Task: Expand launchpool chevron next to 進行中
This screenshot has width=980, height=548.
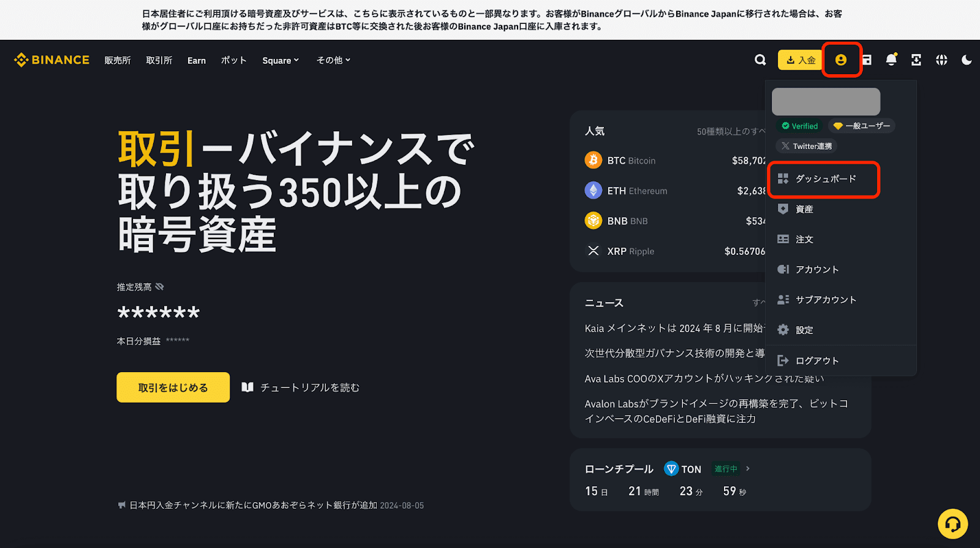Action: pos(748,468)
